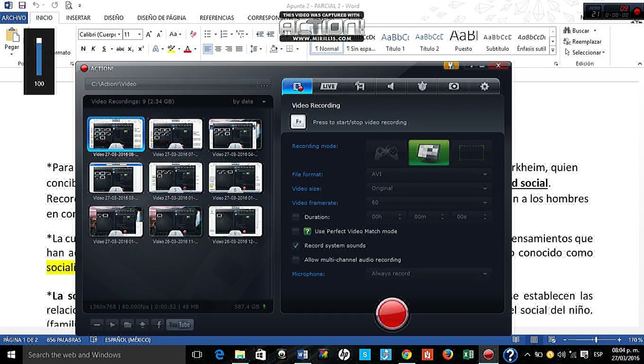This screenshot has height=364, width=644.
Task: Click the Word zoom slider handle
Action: pyautogui.click(x=596, y=340)
